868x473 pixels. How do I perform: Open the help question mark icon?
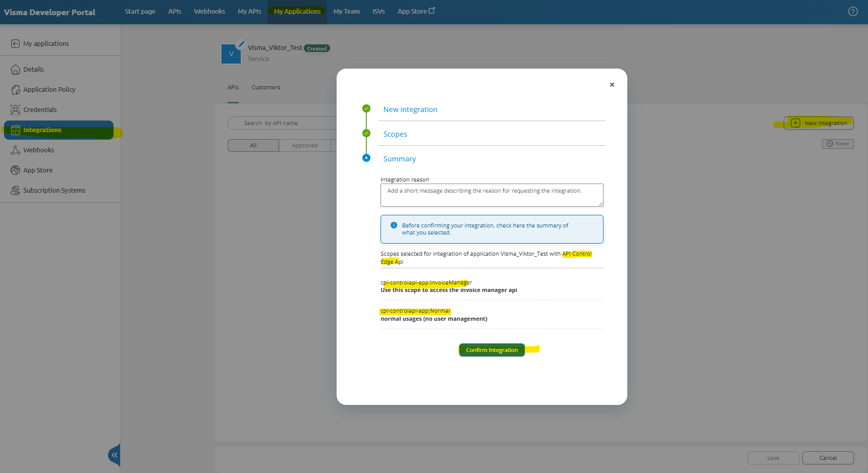[853, 12]
